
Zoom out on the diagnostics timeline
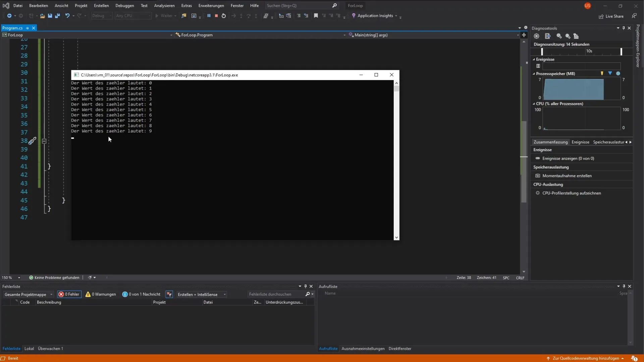568,36
